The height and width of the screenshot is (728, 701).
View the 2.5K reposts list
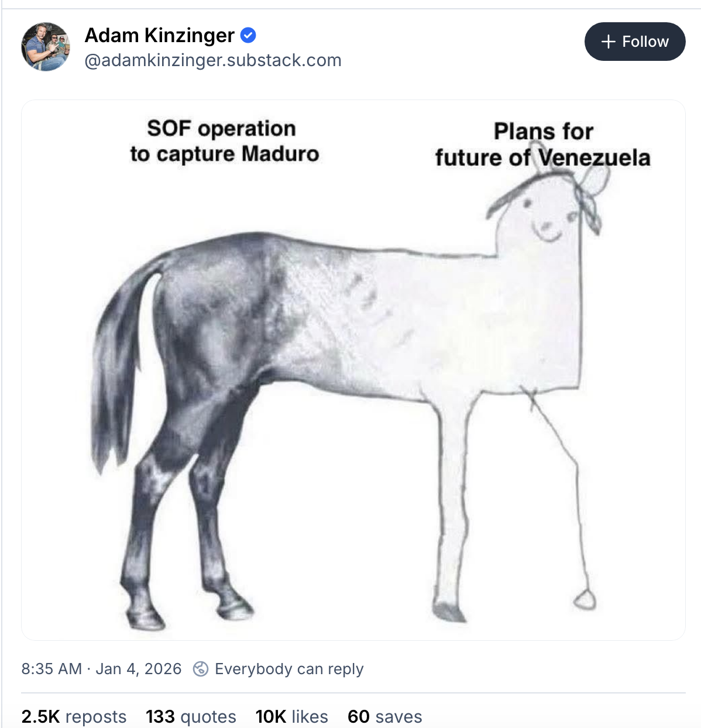tap(74, 716)
